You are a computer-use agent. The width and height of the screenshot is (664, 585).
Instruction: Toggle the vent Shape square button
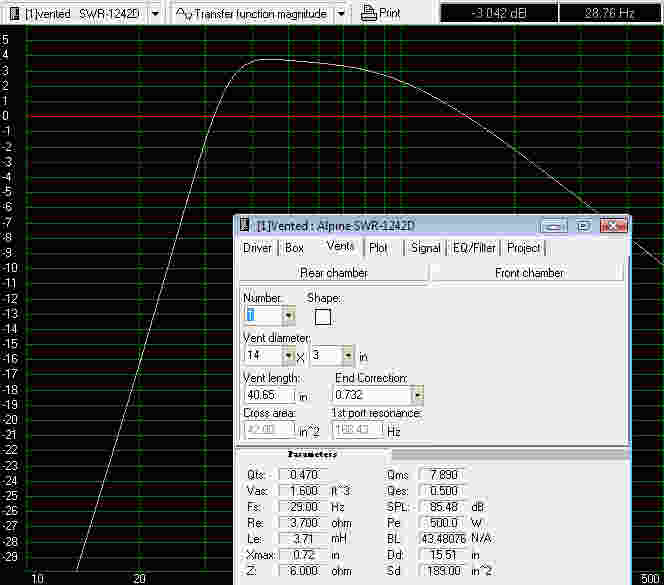coord(323,317)
